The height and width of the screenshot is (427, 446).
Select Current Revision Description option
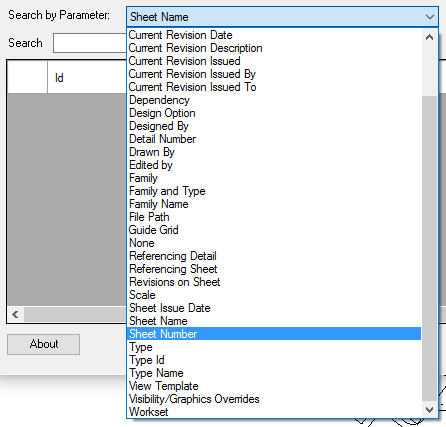point(274,48)
